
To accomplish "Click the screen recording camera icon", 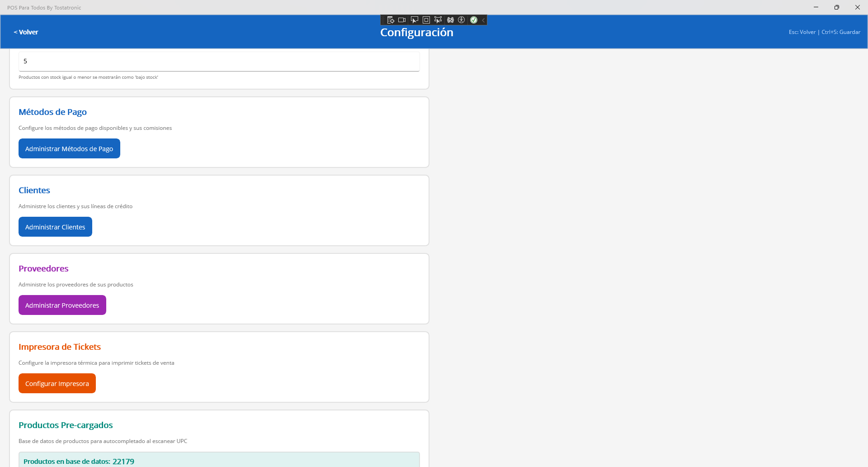I will [x=402, y=20].
